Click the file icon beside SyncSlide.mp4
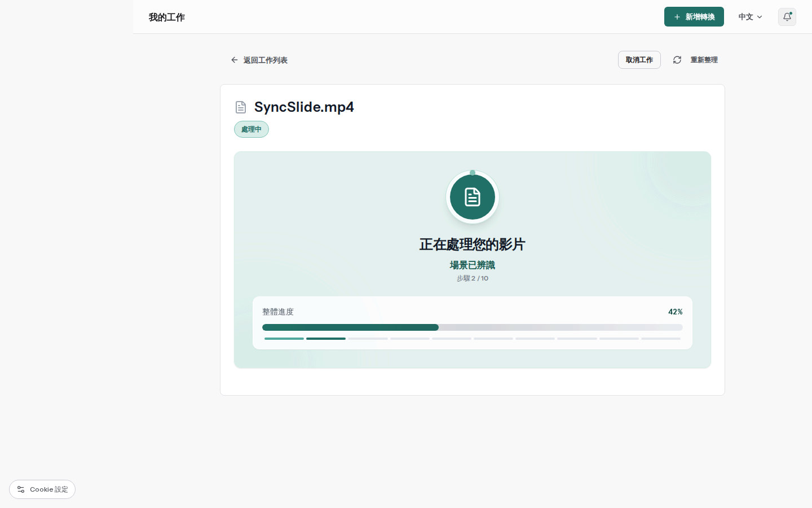The width and height of the screenshot is (812, 508). 241,107
